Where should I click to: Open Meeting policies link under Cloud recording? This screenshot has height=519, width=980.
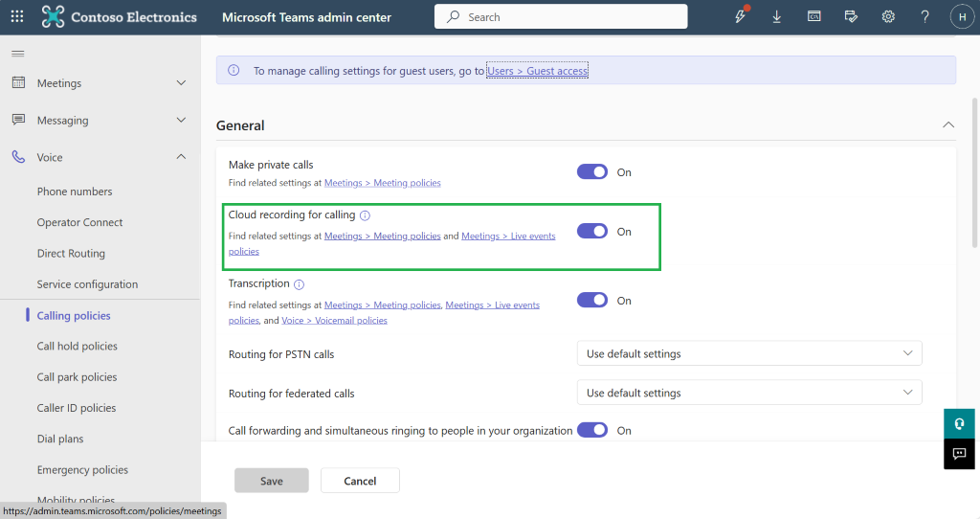(x=383, y=236)
